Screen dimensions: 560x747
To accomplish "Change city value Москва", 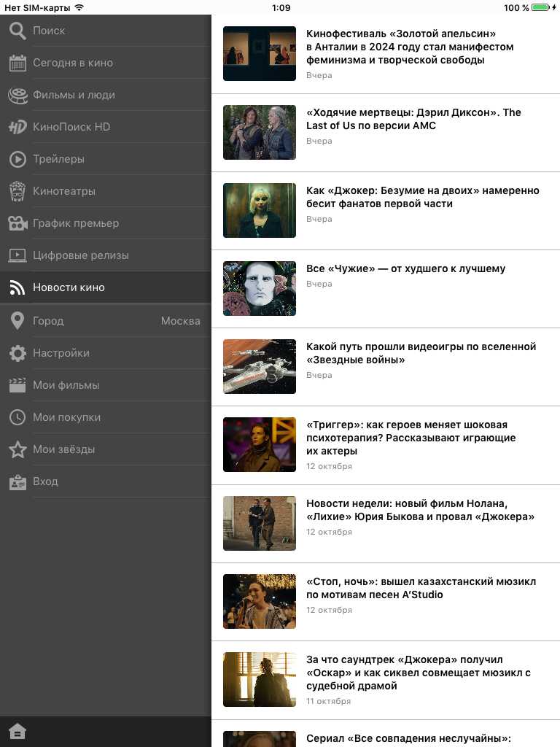I will [x=181, y=321].
